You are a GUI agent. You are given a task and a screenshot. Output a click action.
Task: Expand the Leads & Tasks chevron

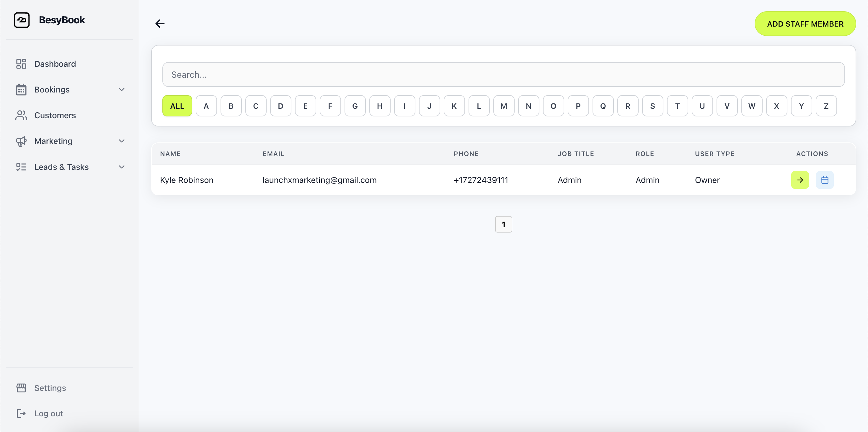click(x=122, y=167)
